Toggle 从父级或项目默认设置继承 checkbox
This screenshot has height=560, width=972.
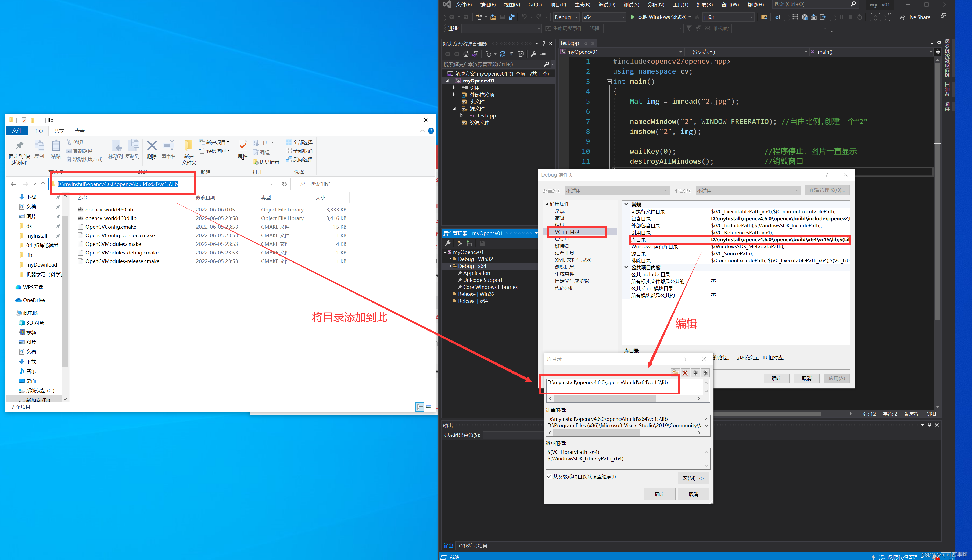pyautogui.click(x=549, y=476)
